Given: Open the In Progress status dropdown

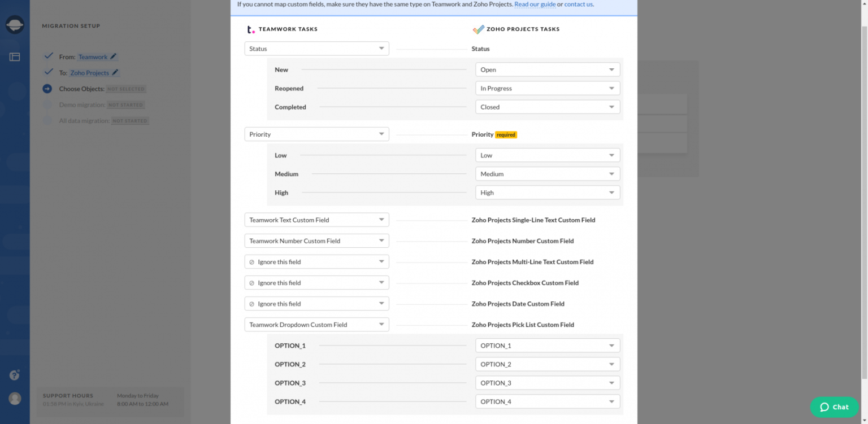Looking at the screenshot, I should 547,89.
